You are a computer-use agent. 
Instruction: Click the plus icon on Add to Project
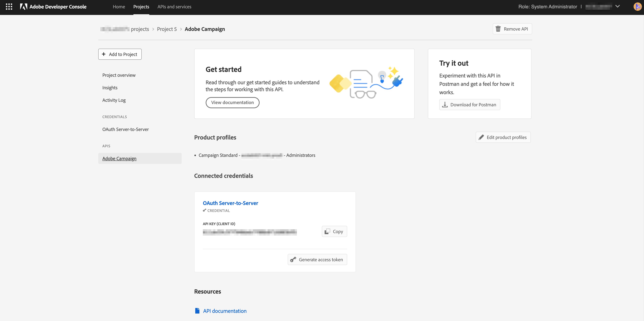pyautogui.click(x=104, y=54)
